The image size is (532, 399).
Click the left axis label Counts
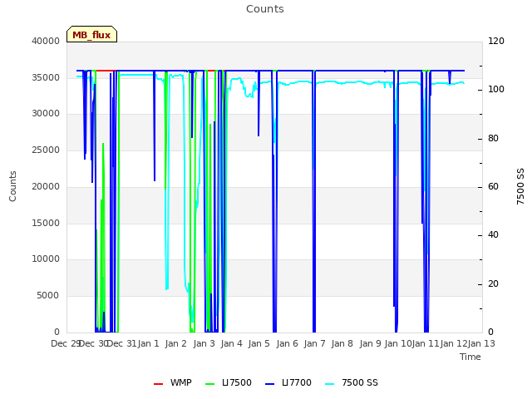pos(12,186)
